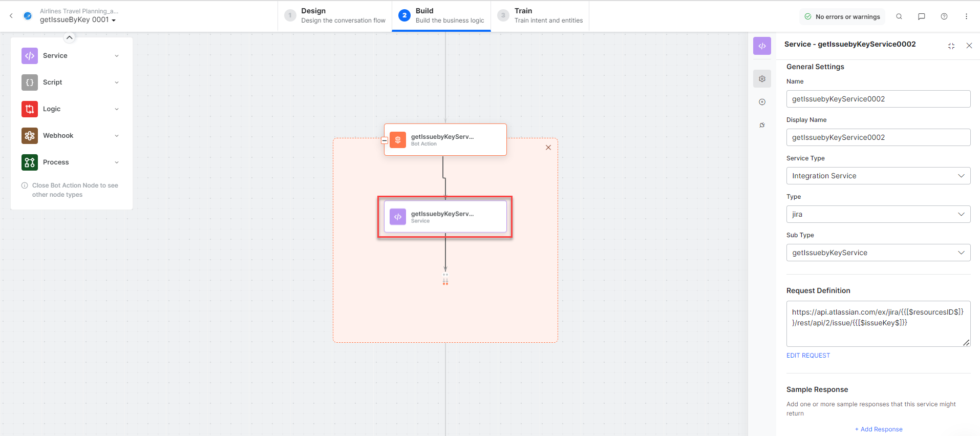Collapse the node palette with up chevron
This screenshot has height=436, width=980.
pyautogui.click(x=70, y=37)
